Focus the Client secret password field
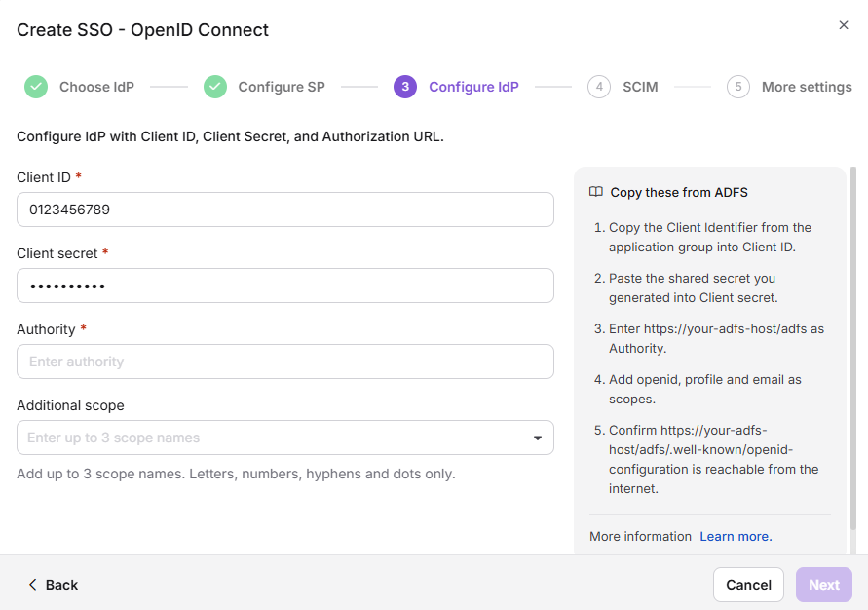Screen dimensions: 868x610 pyautogui.click(x=285, y=286)
